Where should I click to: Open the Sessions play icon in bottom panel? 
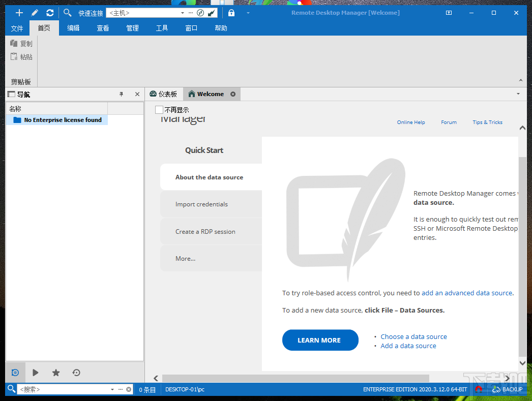coord(36,373)
